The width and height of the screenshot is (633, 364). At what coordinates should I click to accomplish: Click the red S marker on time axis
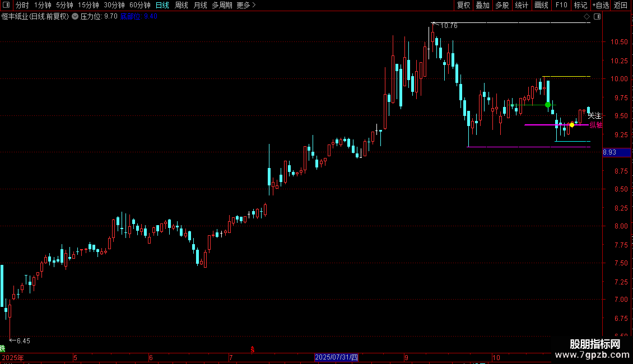252,350
